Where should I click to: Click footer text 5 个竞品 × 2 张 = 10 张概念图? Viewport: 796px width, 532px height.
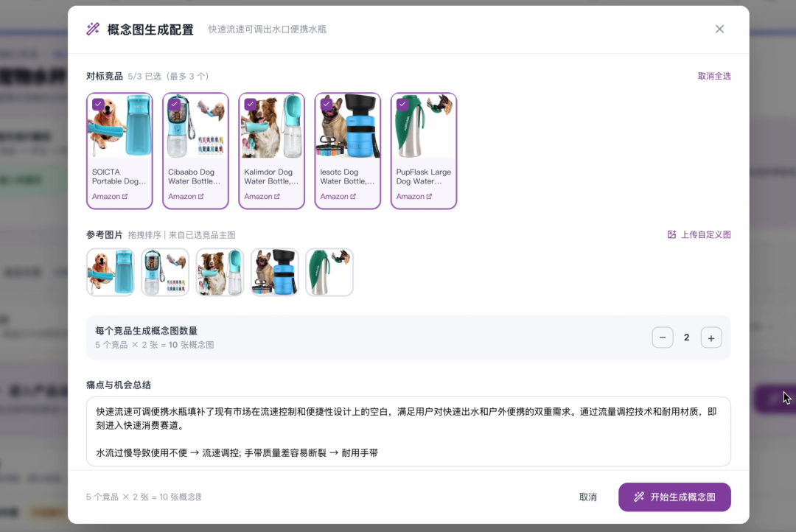tap(144, 497)
